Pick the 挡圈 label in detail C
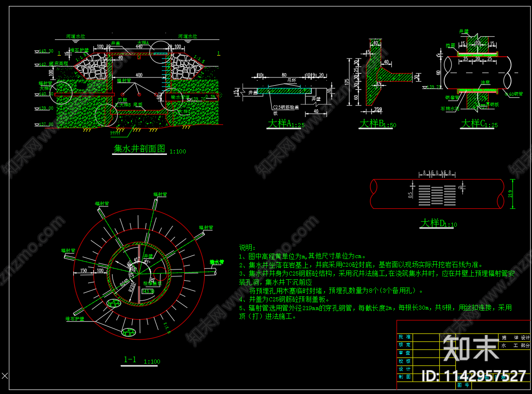 (x=450, y=46)
